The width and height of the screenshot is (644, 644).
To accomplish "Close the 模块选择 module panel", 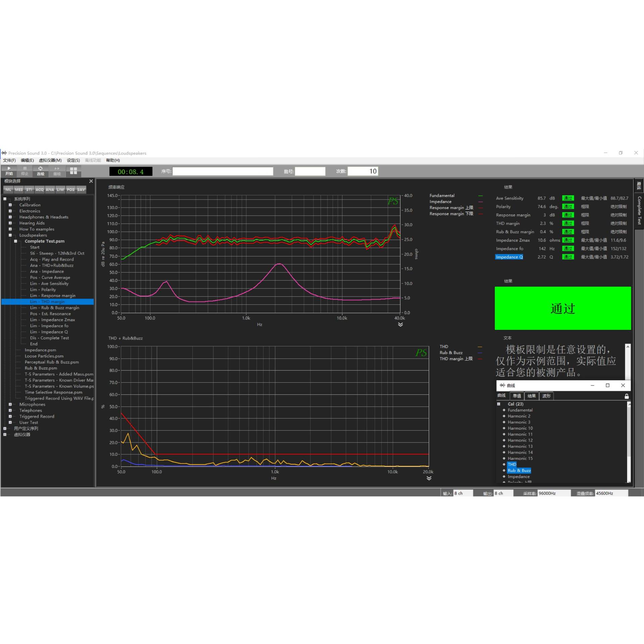I will tap(91, 181).
